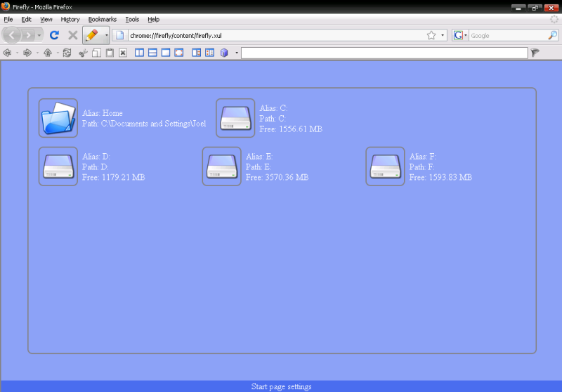Image resolution: width=562 pixels, height=392 pixels.
Task: Open the F: drive icon
Action: pos(385,166)
